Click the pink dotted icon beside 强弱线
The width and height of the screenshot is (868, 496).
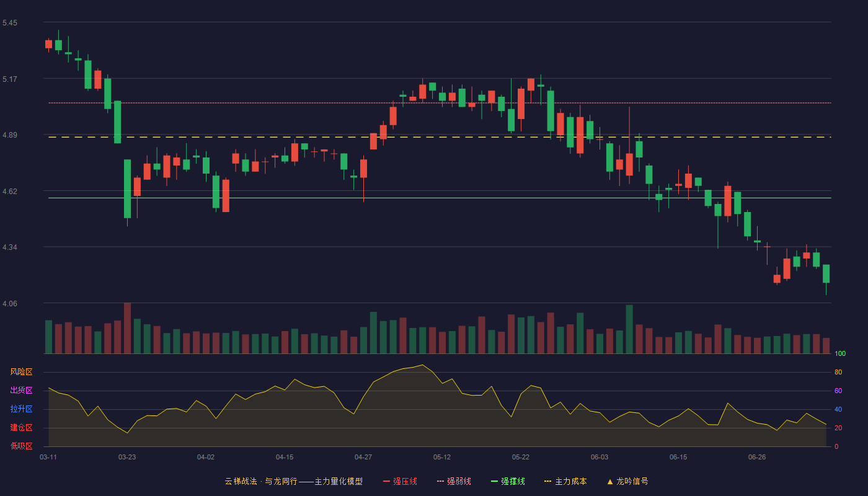pos(440,481)
